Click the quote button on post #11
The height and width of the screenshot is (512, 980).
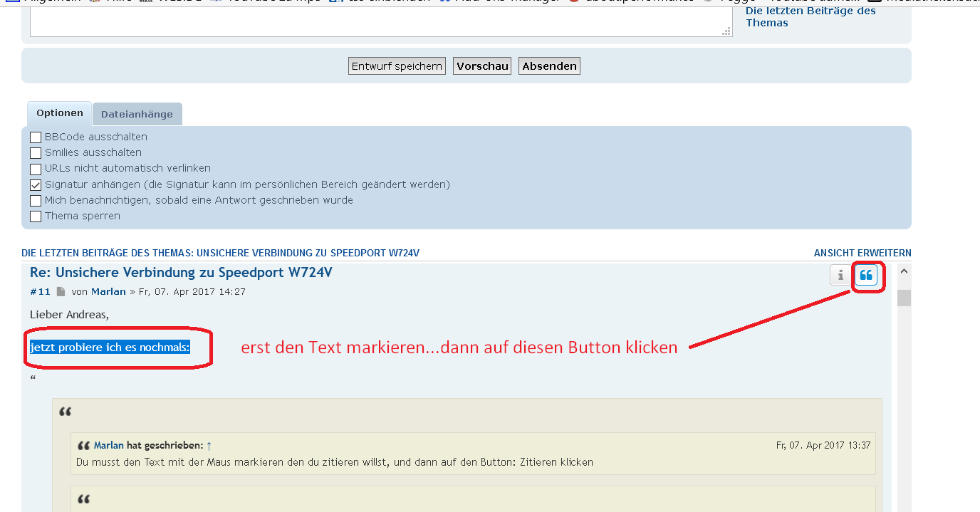coord(865,275)
